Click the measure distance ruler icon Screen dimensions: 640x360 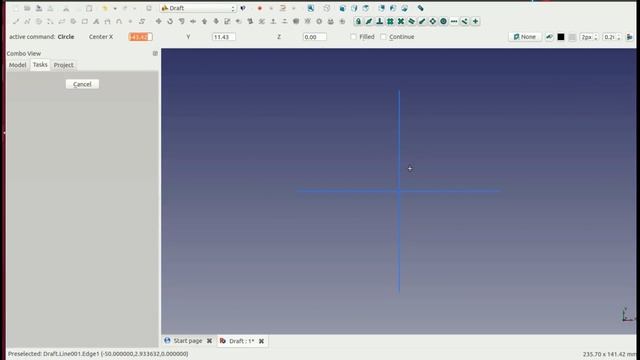420,8
